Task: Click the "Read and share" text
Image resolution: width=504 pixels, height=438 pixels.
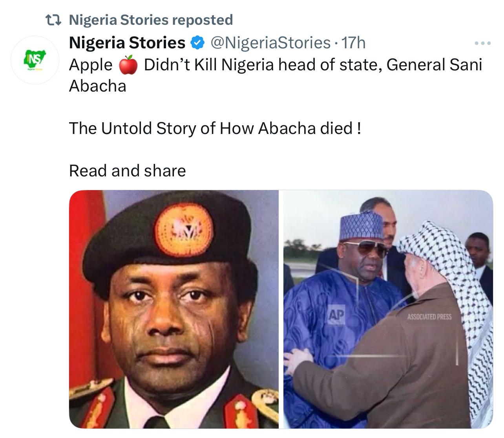Action: point(127,171)
